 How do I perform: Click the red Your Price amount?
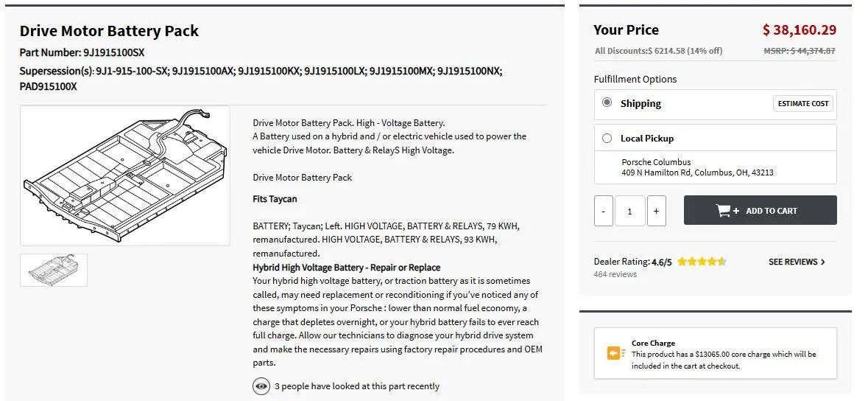800,30
